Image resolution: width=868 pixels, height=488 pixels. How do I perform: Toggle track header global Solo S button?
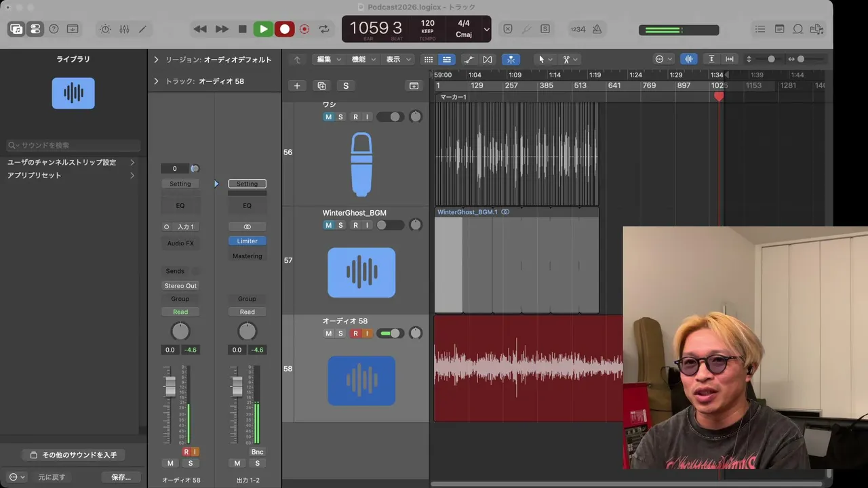pos(346,85)
